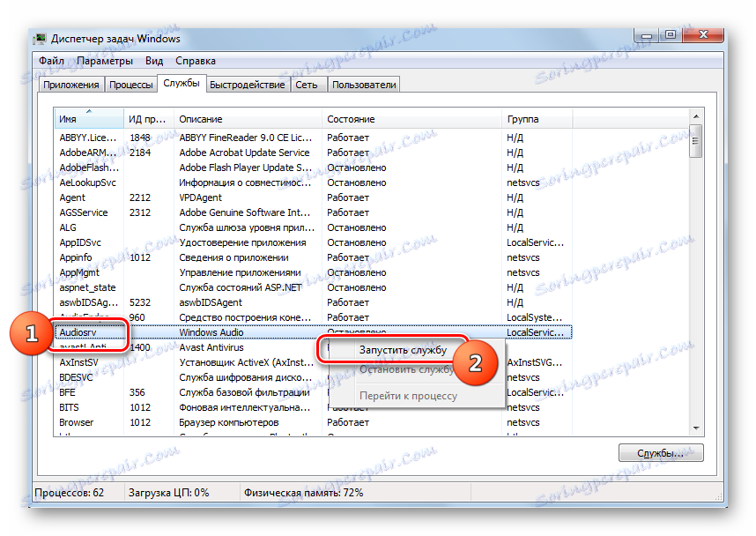Click the Task Manager title bar icon
756x536 pixels.
pyautogui.click(x=40, y=39)
